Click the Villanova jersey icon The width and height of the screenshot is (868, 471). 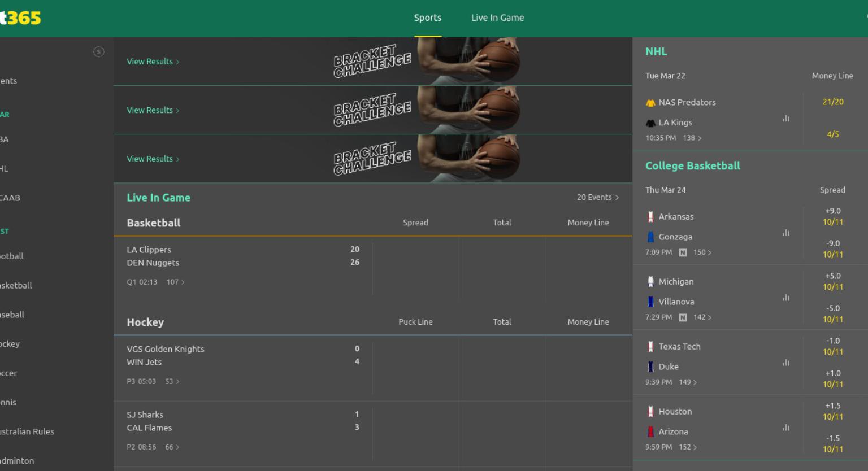[650, 302]
